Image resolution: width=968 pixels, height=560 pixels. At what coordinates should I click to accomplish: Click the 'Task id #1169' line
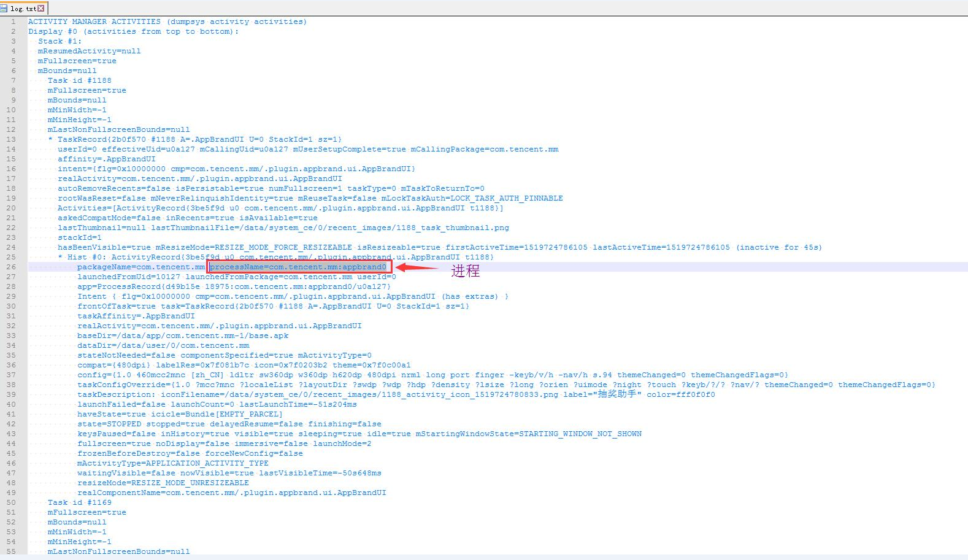[80, 502]
